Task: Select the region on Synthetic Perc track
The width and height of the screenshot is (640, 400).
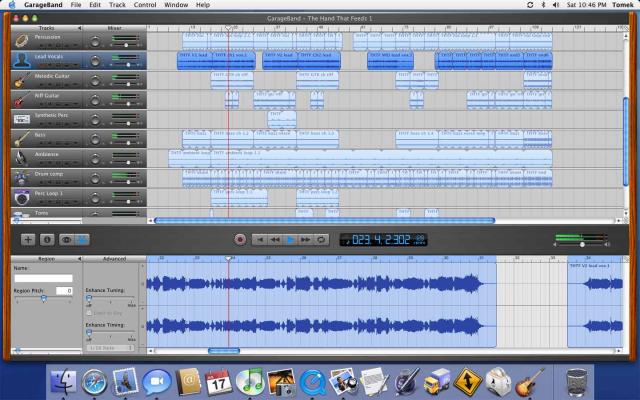Action: 282,119
